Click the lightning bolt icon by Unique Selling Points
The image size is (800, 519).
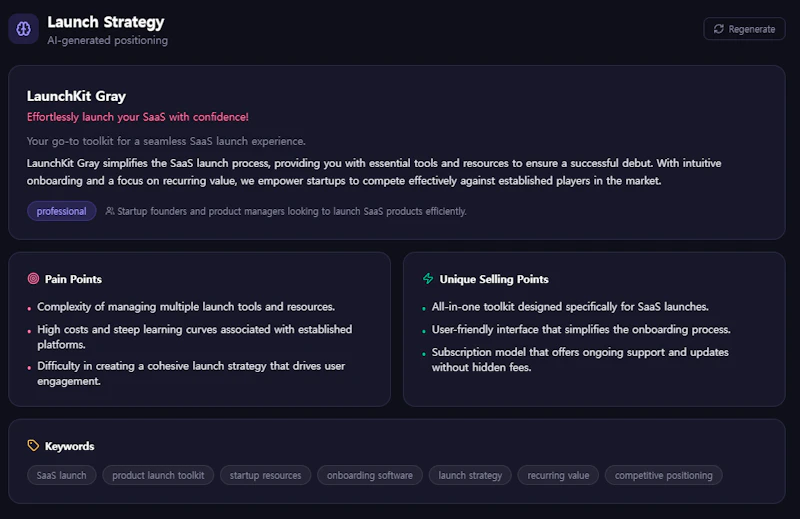pos(428,279)
